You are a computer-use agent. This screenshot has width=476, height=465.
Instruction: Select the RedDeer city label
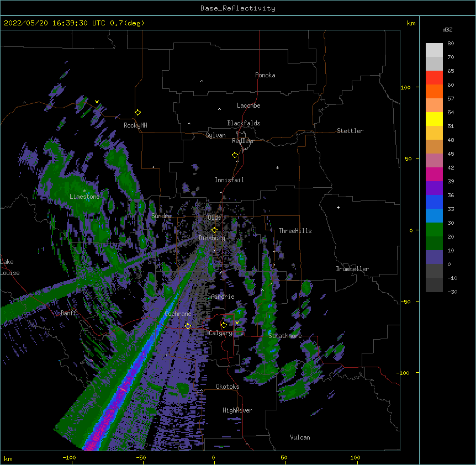coord(243,141)
